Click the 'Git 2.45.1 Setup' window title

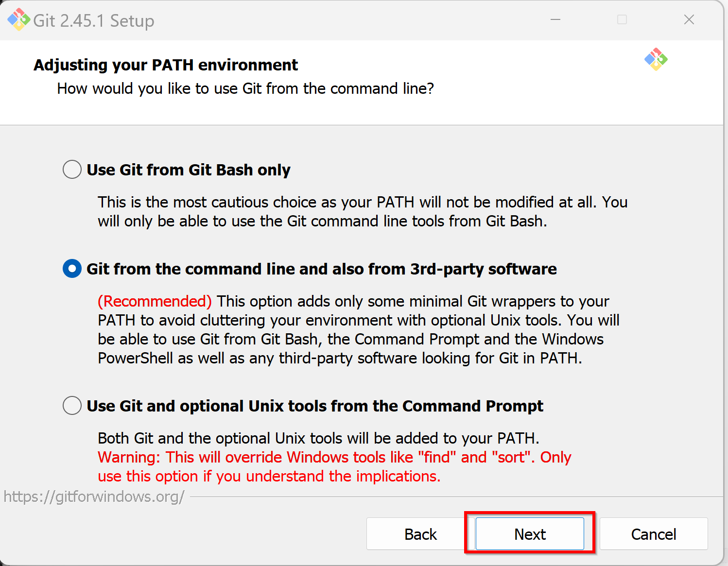click(x=94, y=20)
